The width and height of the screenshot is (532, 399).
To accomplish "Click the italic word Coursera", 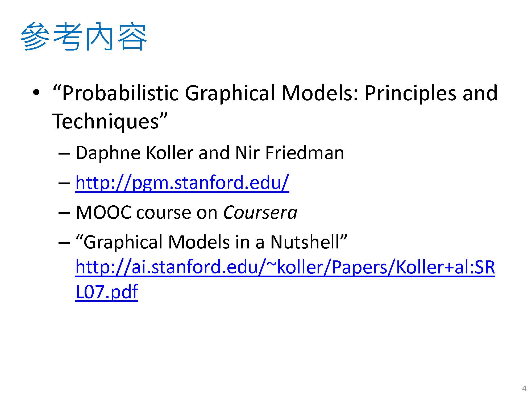I will tap(260, 213).
